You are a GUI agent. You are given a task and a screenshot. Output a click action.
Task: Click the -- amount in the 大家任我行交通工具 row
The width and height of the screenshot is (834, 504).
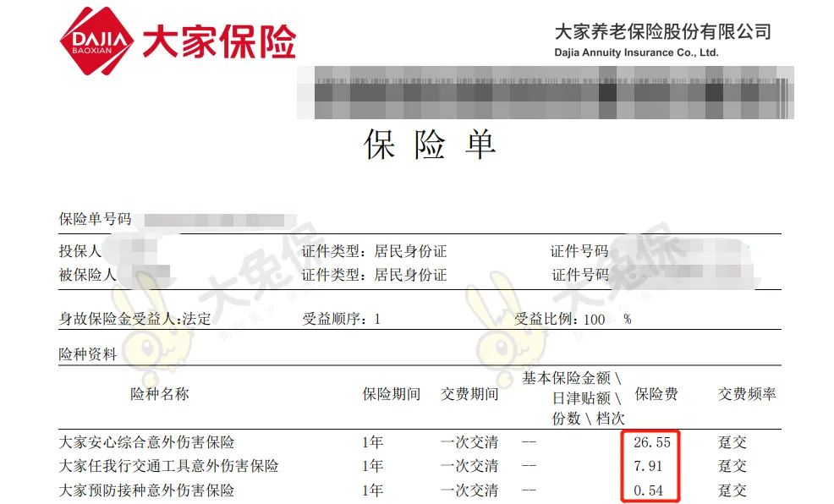529,466
